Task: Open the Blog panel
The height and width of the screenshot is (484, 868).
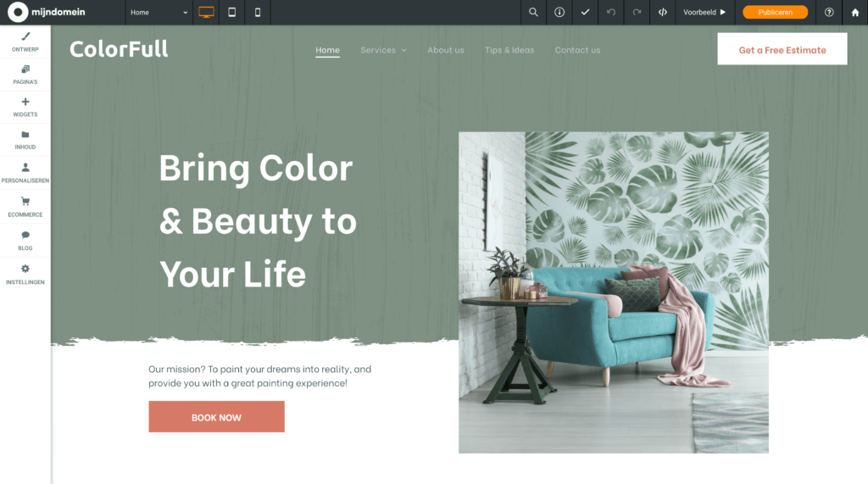Action: tap(25, 241)
